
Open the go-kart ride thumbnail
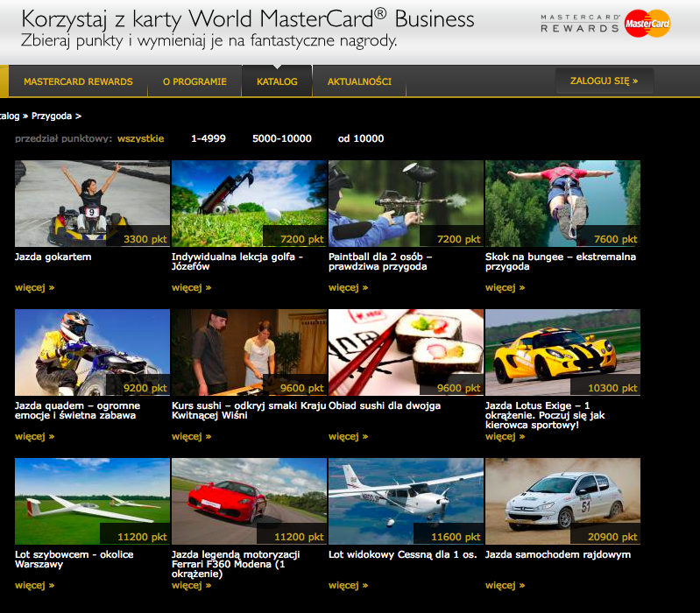[x=92, y=203]
